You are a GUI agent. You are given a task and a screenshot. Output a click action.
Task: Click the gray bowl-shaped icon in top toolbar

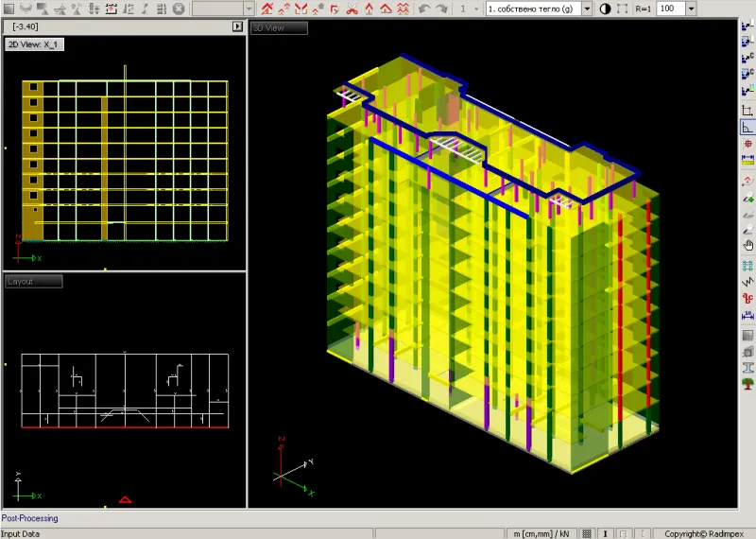[26, 9]
